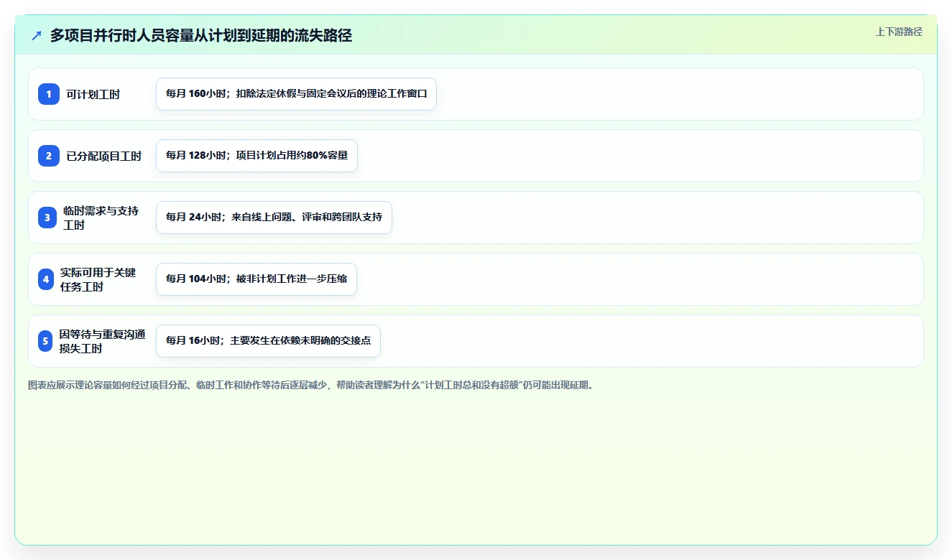Click the 临时需求与支持工时 label
The image size is (952, 560).
[x=101, y=218]
